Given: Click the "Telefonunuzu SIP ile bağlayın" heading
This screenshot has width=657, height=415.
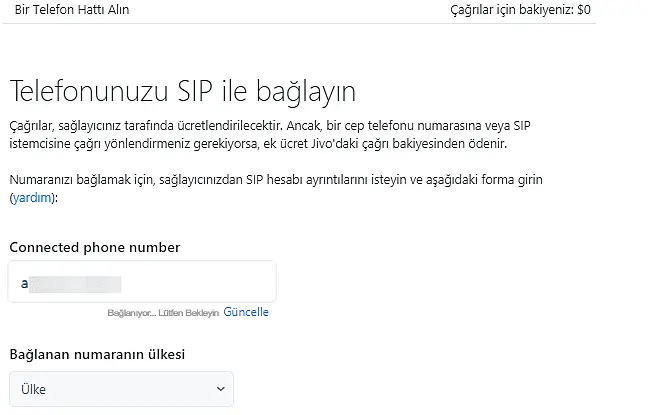Looking at the screenshot, I should click(x=183, y=91).
